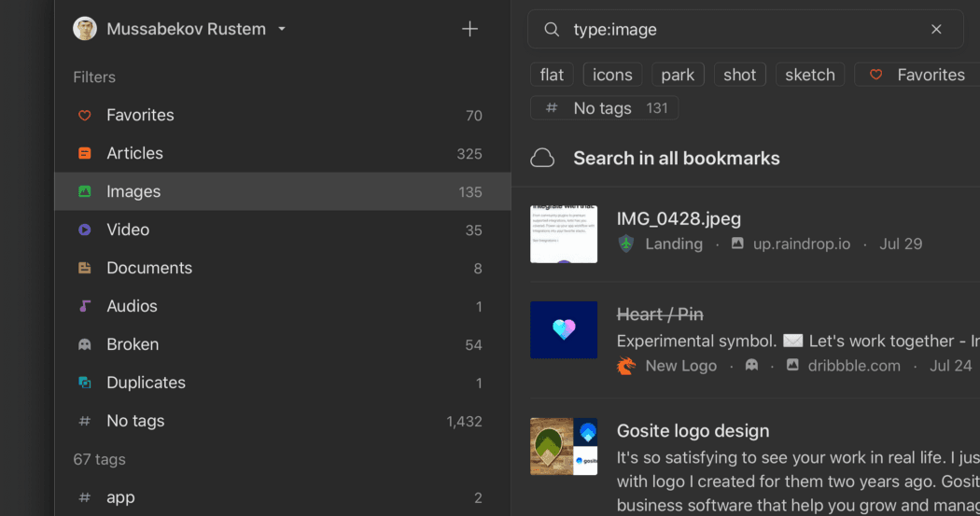The height and width of the screenshot is (516, 980).
Task: Open the Articles filter
Action: 134,153
